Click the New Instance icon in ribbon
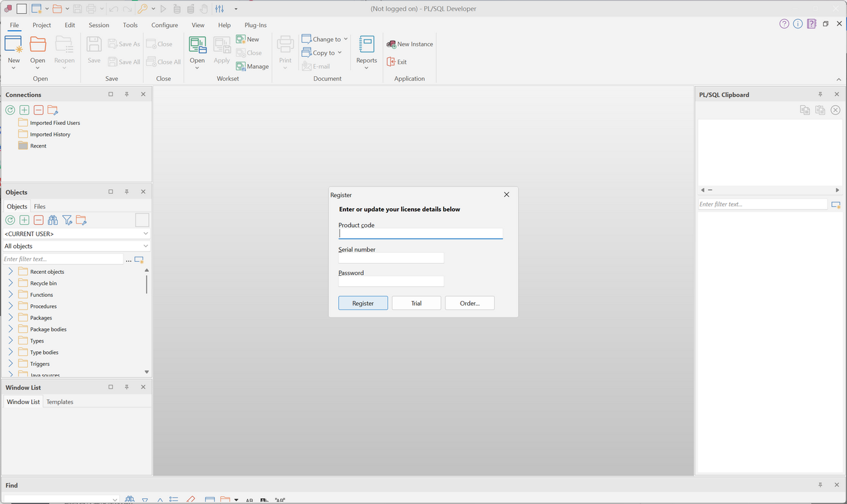847x504 pixels. click(391, 44)
